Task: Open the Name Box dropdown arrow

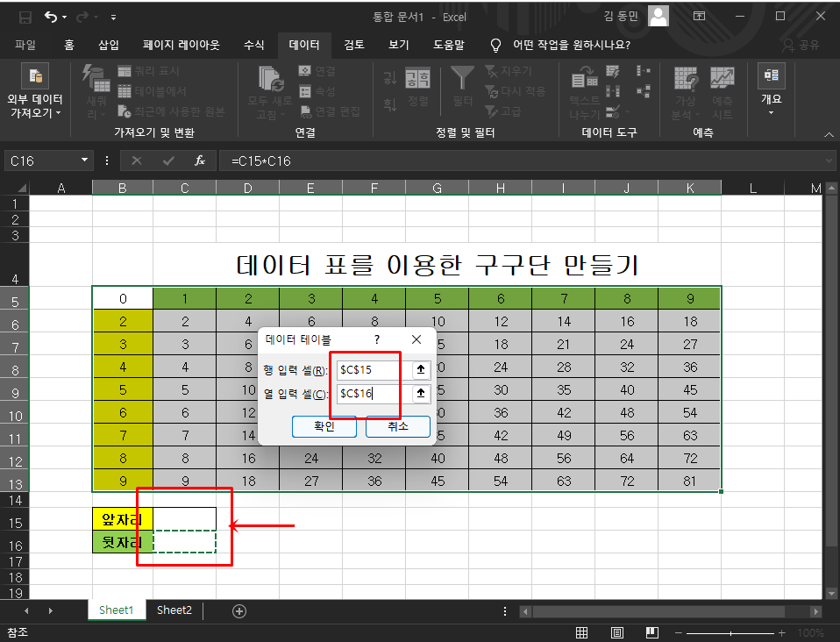Action: click(x=84, y=160)
